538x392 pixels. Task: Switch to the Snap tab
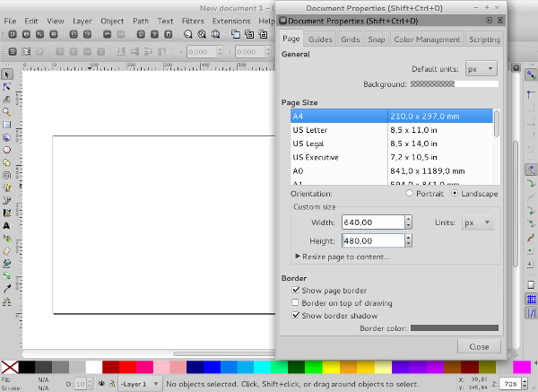pyautogui.click(x=377, y=39)
